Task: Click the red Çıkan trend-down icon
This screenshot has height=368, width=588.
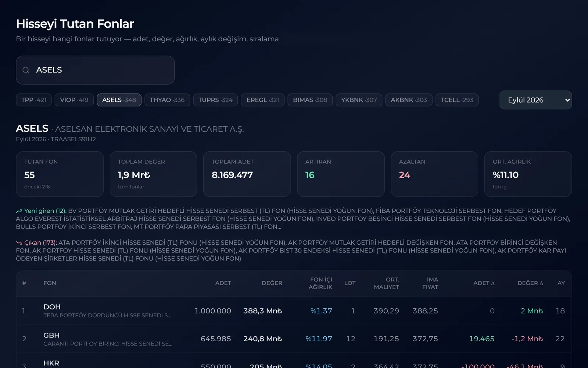Action: pyautogui.click(x=19, y=243)
